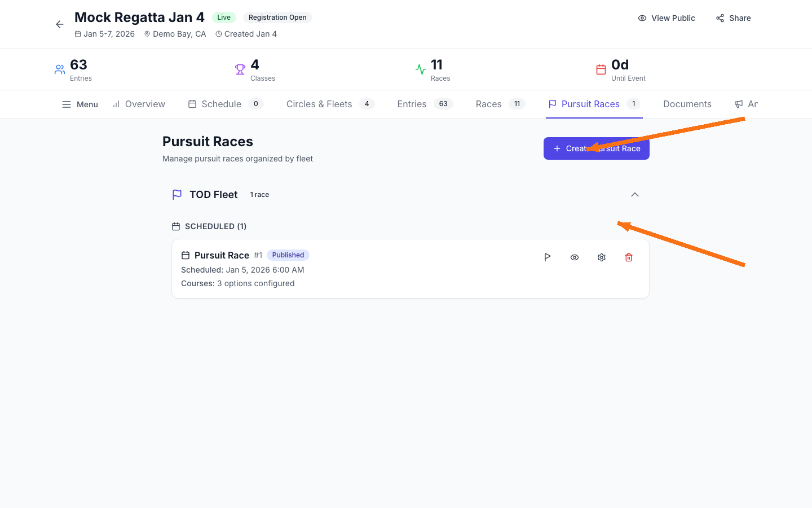Viewport: 812px width, 508px height.
Task: Open the Documents tab
Action: pos(687,104)
